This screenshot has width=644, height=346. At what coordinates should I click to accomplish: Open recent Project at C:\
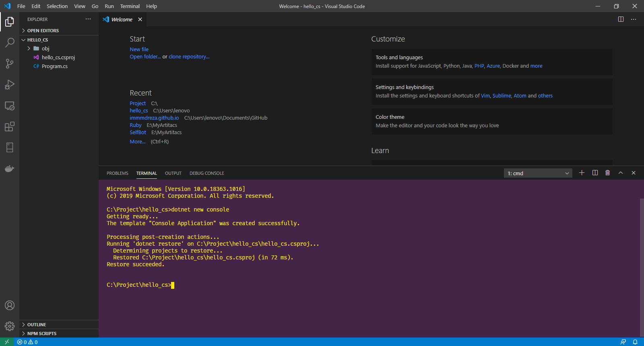pyautogui.click(x=138, y=104)
